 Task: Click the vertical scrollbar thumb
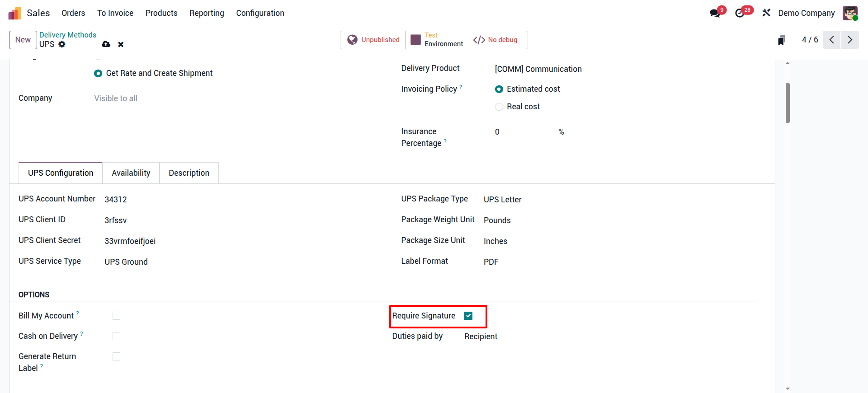(788, 103)
